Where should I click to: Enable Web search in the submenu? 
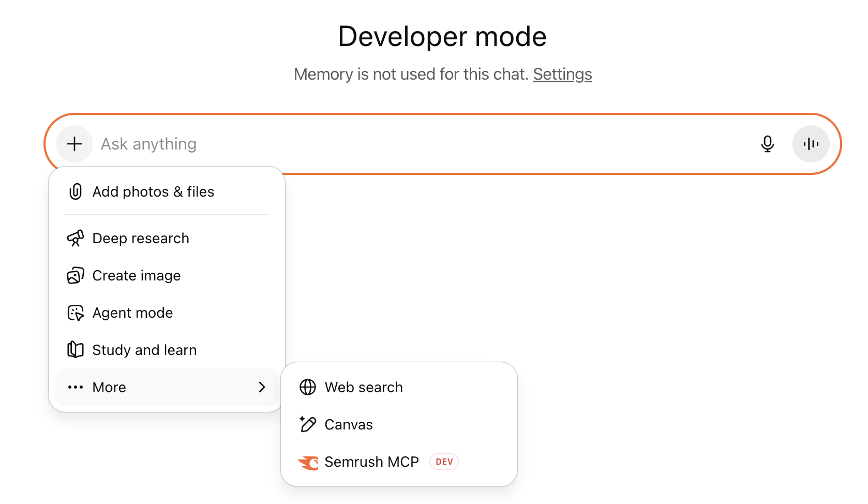pyautogui.click(x=364, y=387)
